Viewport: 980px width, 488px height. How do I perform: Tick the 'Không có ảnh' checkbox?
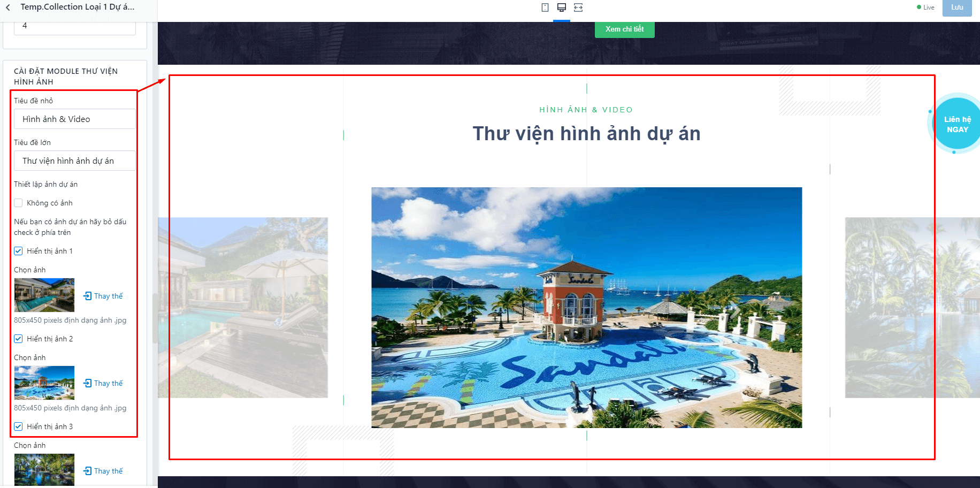pyautogui.click(x=18, y=203)
